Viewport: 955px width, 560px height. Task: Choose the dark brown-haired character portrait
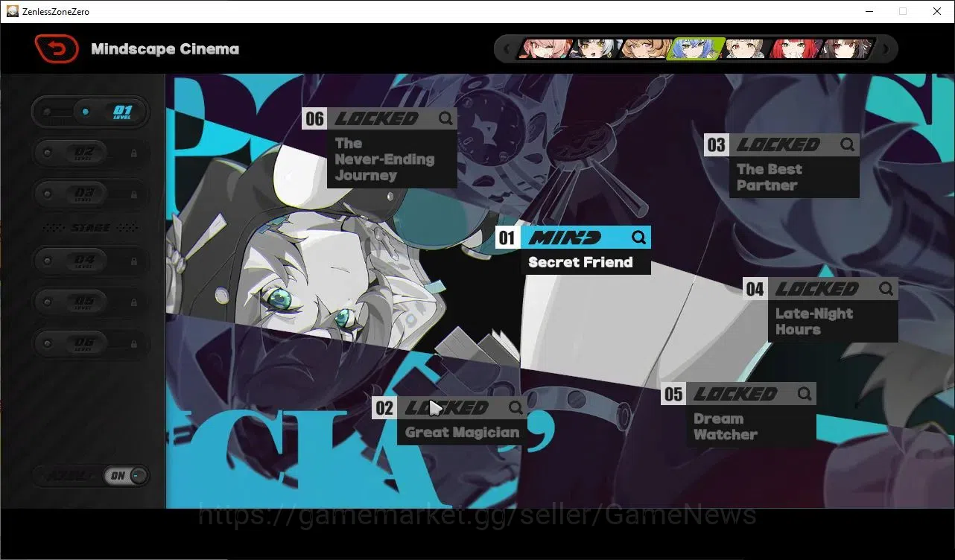tap(847, 49)
